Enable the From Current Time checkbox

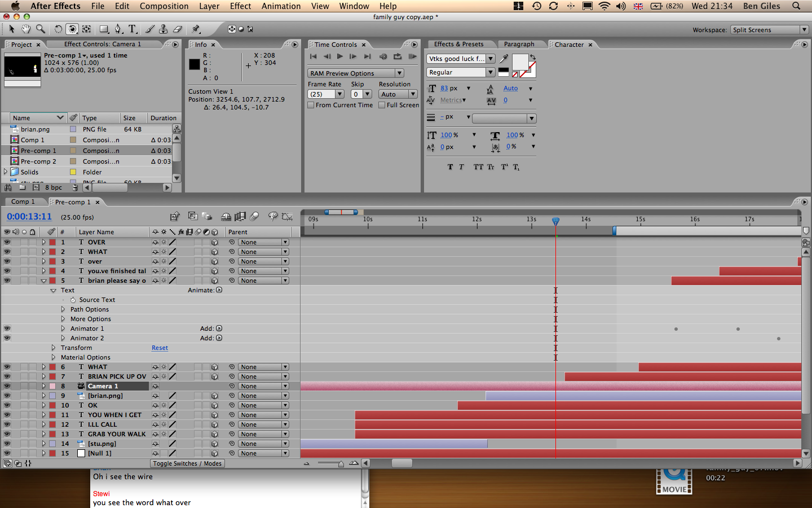(311, 105)
